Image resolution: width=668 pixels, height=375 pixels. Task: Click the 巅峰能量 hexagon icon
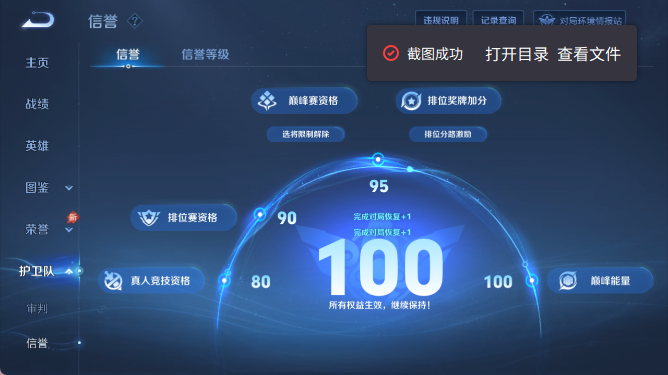point(568,281)
